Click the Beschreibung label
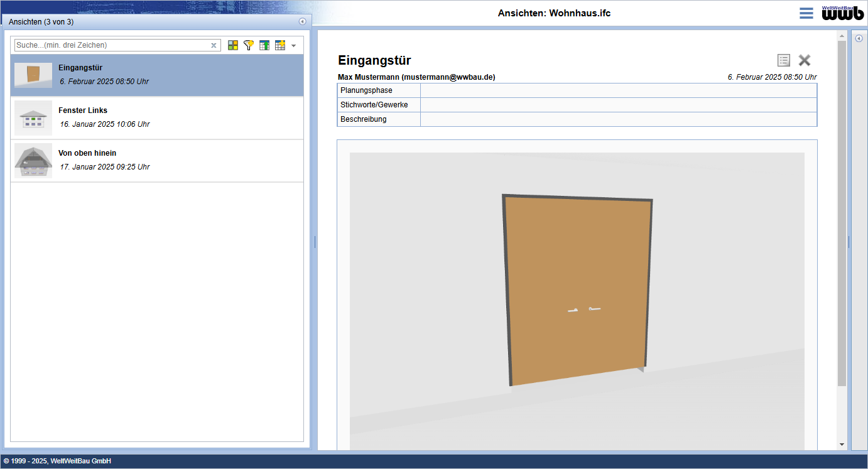This screenshot has height=469, width=868. click(364, 119)
